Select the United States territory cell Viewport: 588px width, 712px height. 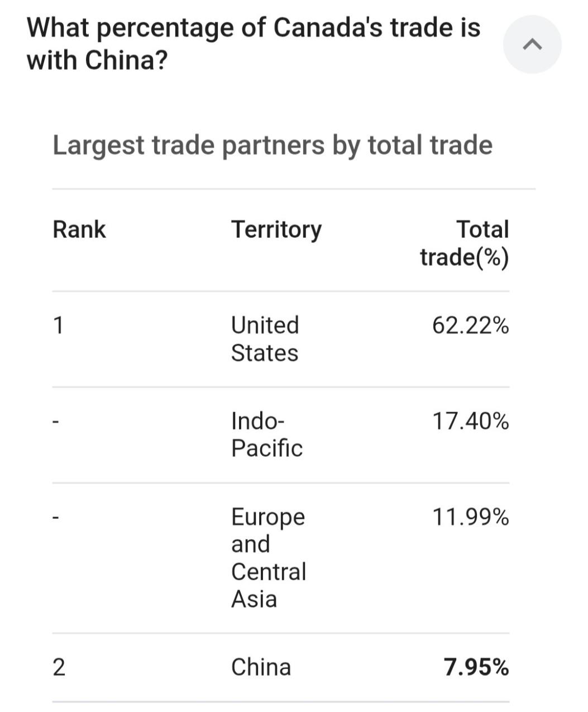(x=265, y=339)
